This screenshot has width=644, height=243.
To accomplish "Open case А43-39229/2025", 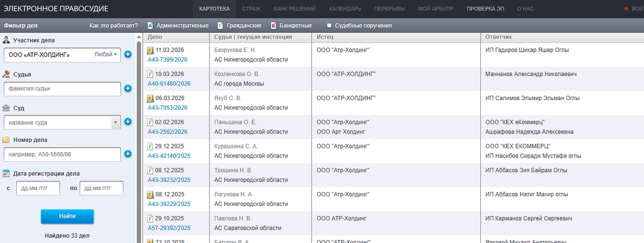I will (169, 204).
